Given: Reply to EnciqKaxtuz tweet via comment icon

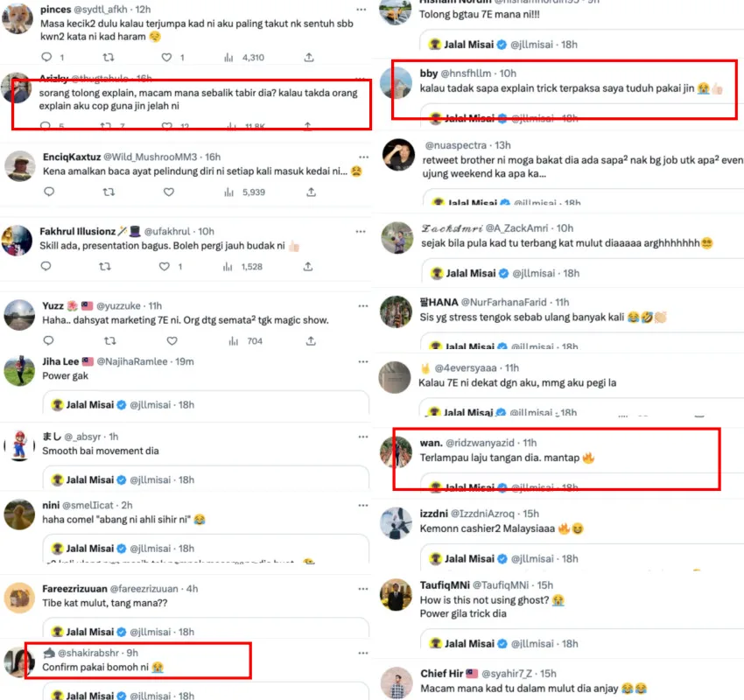Looking at the screenshot, I should pyautogui.click(x=49, y=192).
